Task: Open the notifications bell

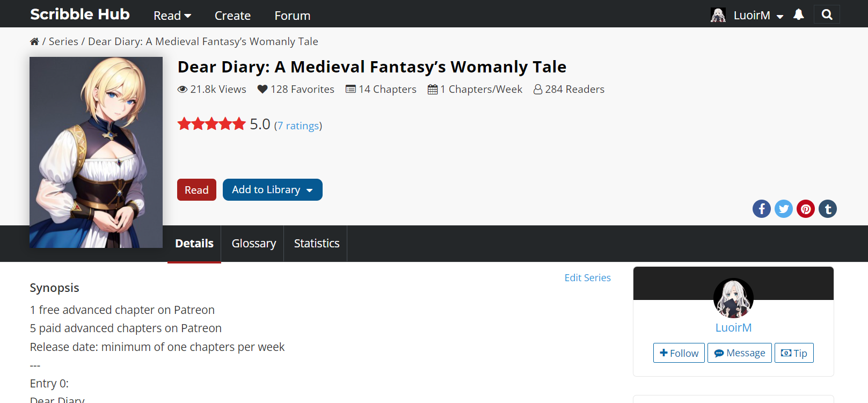Action: (798, 14)
